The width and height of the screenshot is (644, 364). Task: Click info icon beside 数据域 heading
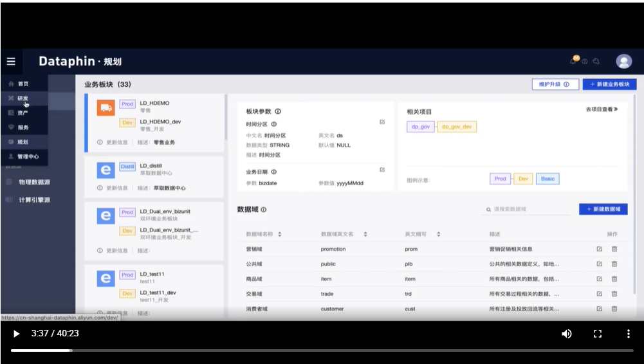264,209
